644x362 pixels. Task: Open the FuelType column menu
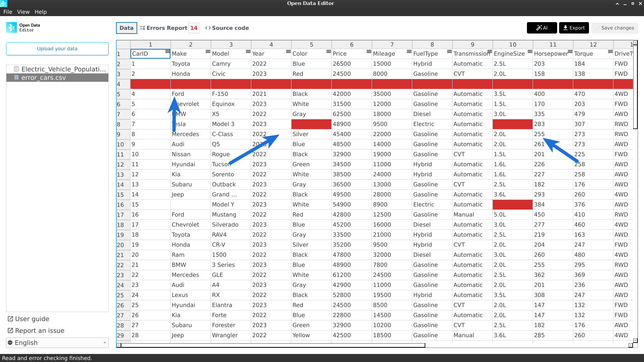(x=449, y=52)
